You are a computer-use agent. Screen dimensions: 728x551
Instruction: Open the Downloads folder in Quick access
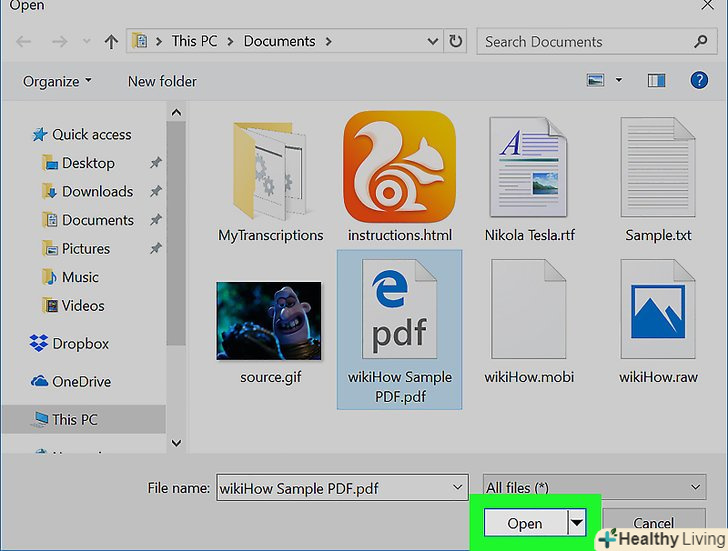pos(97,191)
